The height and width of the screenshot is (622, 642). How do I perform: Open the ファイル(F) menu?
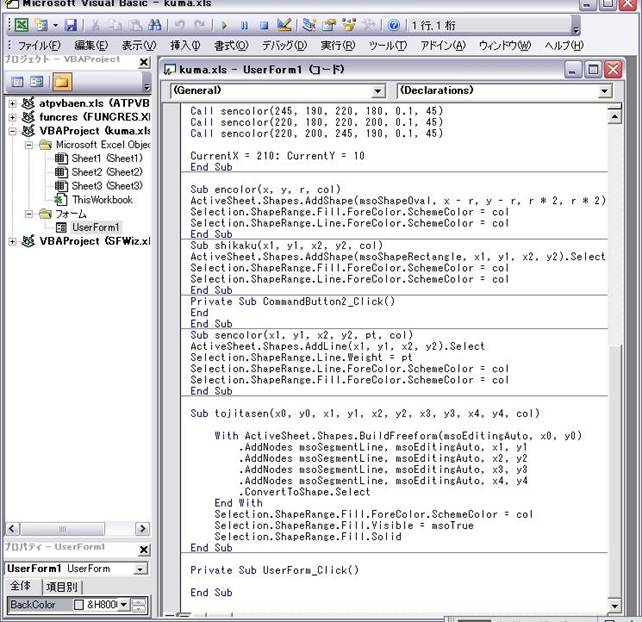39,45
